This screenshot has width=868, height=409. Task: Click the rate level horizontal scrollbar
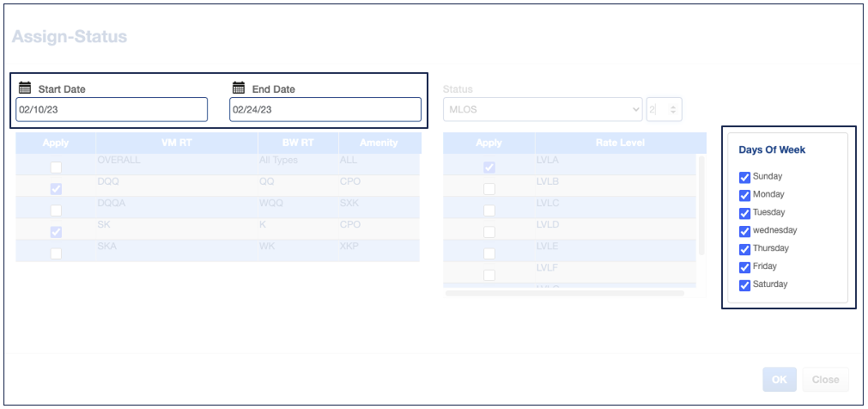pos(564,293)
